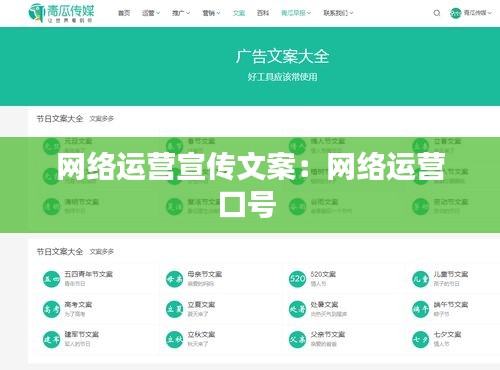Click the 儿童节文案 circle icon
The width and height of the screenshot is (500, 370).
coord(420,279)
